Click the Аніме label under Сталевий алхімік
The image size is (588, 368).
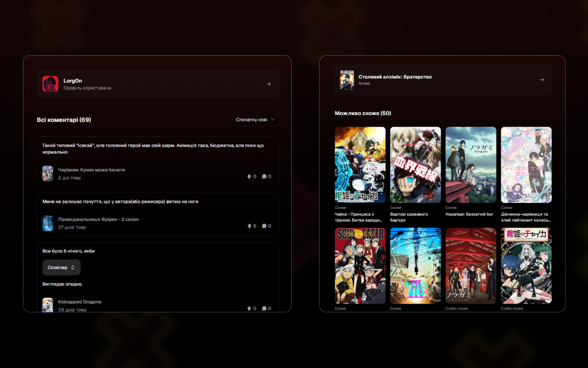click(x=364, y=84)
